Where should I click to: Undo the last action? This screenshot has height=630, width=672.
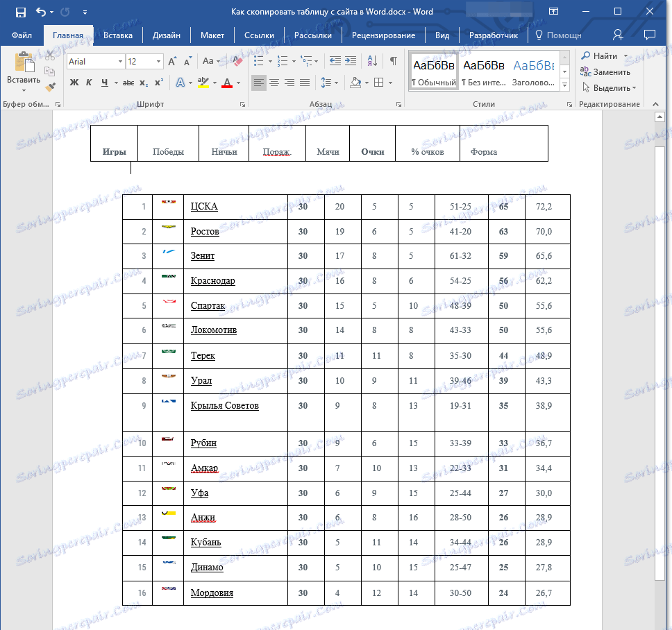41,12
